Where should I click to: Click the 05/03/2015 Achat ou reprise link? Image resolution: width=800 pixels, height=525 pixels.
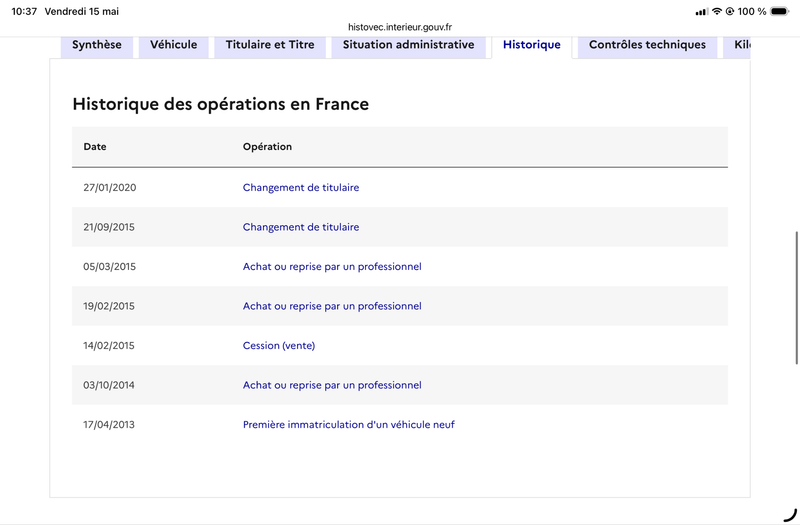click(x=332, y=267)
